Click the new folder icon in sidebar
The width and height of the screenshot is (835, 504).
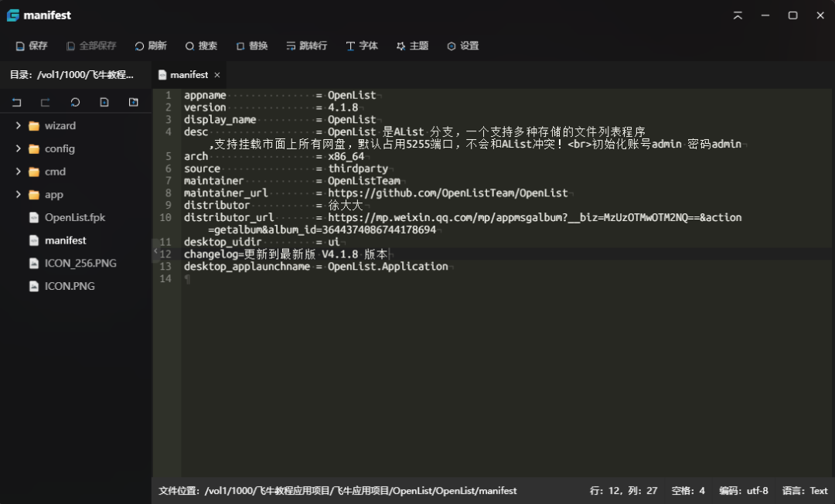[x=134, y=102]
